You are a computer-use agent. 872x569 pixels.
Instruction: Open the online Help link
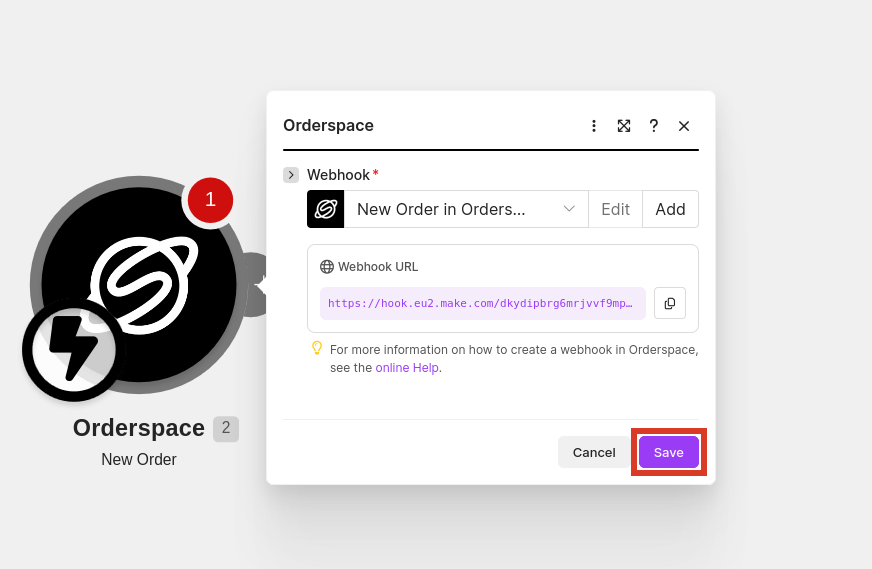click(x=407, y=368)
